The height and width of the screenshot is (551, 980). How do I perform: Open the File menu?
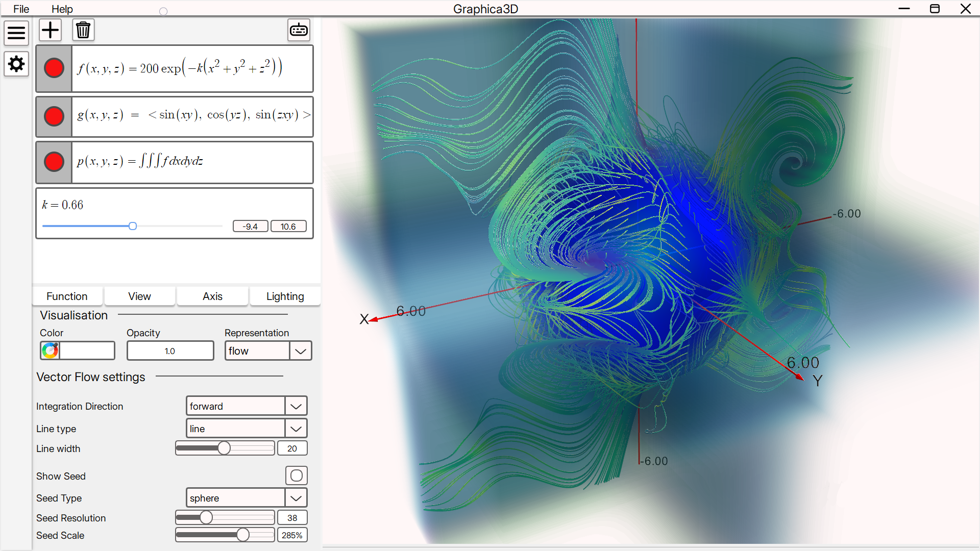click(21, 9)
